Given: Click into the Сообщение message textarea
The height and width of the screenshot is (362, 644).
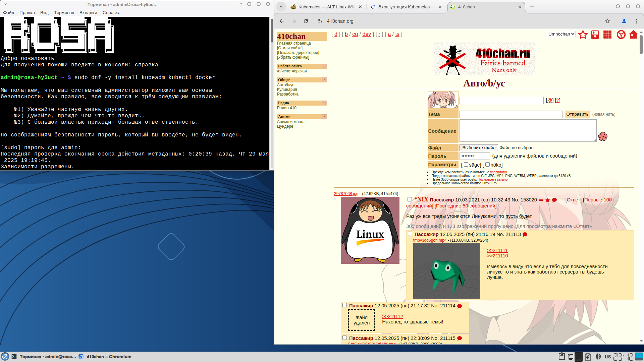Looking at the screenshot, I should click(528, 131).
